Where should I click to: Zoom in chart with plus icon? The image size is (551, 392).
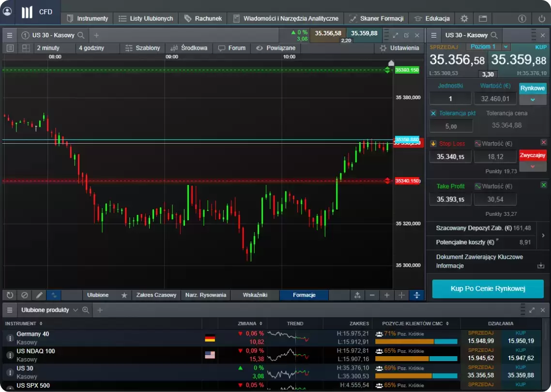coord(387,295)
